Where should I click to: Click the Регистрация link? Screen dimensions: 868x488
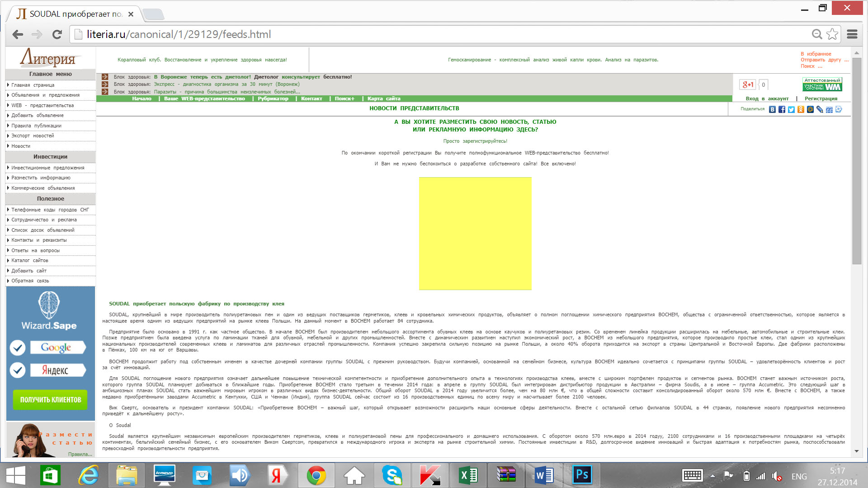(x=821, y=99)
